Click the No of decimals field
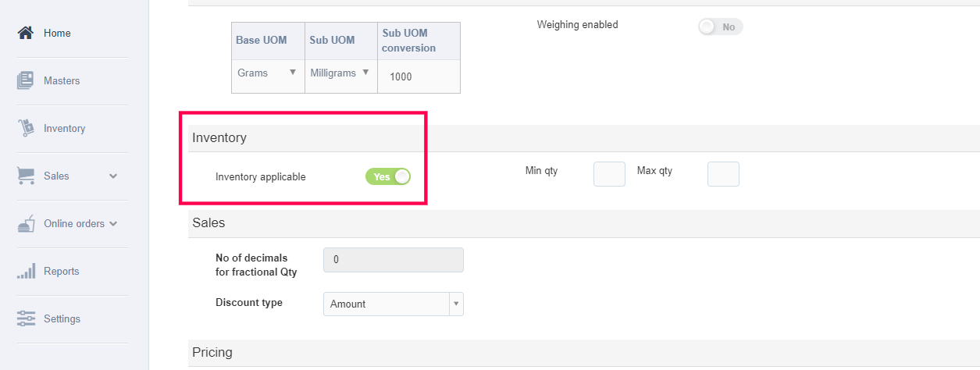This screenshot has height=370, width=980. (393, 260)
